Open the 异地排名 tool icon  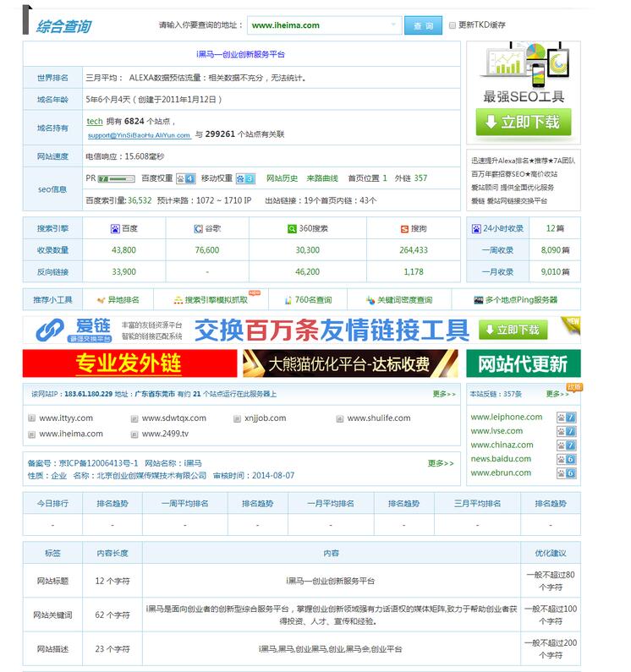[102, 300]
